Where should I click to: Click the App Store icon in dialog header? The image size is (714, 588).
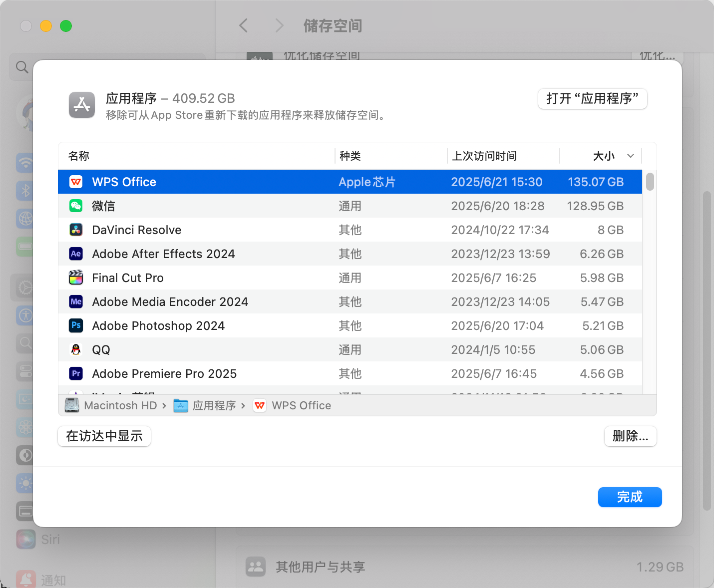pos(82,105)
